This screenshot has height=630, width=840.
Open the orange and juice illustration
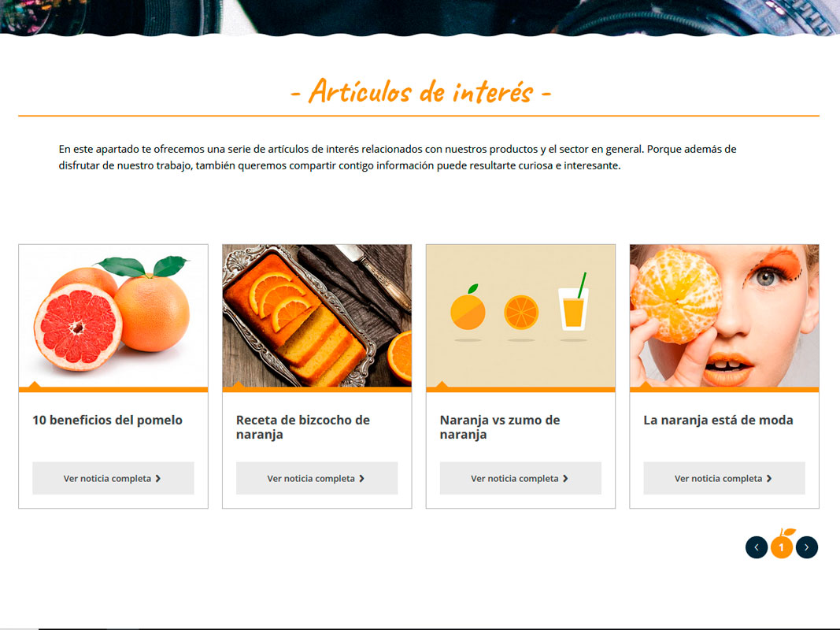520,316
